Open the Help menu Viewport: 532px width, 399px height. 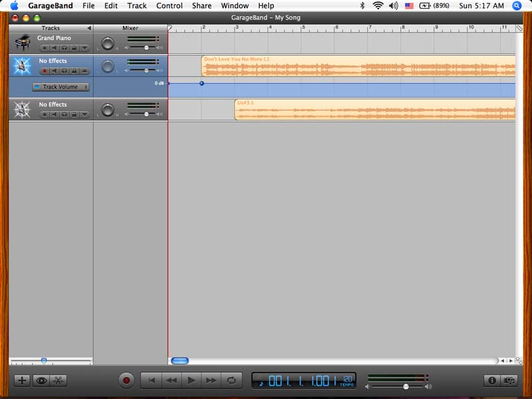(266, 6)
